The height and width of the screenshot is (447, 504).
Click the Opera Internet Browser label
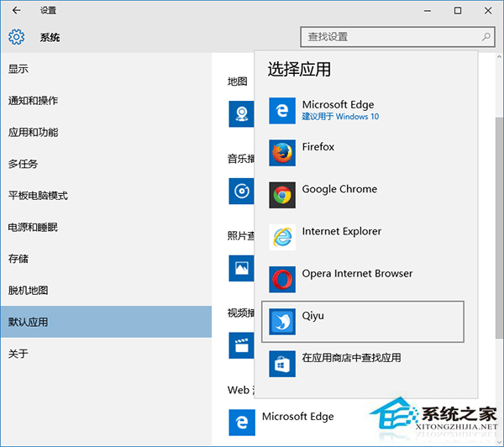(x=358, y=273)
